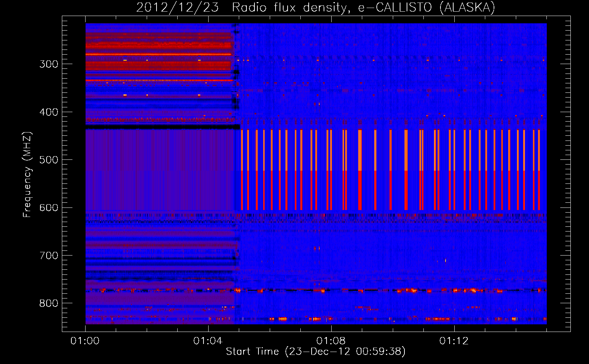Click the 01:04 time tick label

pos(208,341)
